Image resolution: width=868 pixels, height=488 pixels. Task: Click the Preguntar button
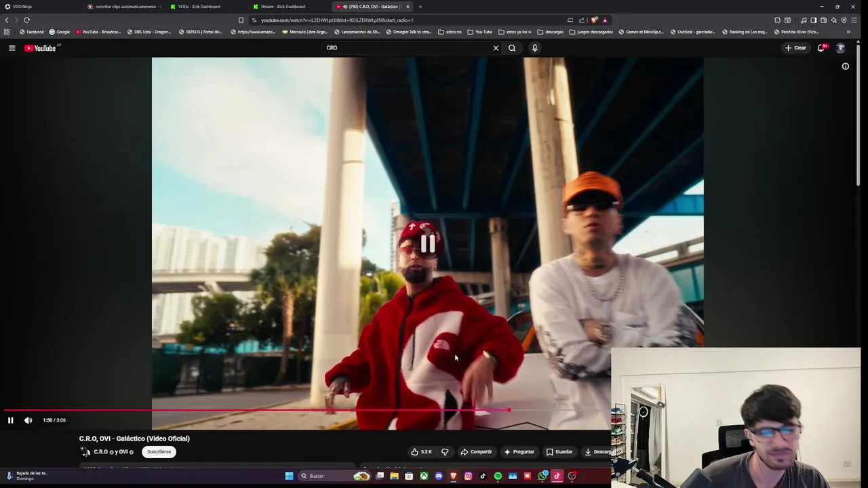click(519, 452)
